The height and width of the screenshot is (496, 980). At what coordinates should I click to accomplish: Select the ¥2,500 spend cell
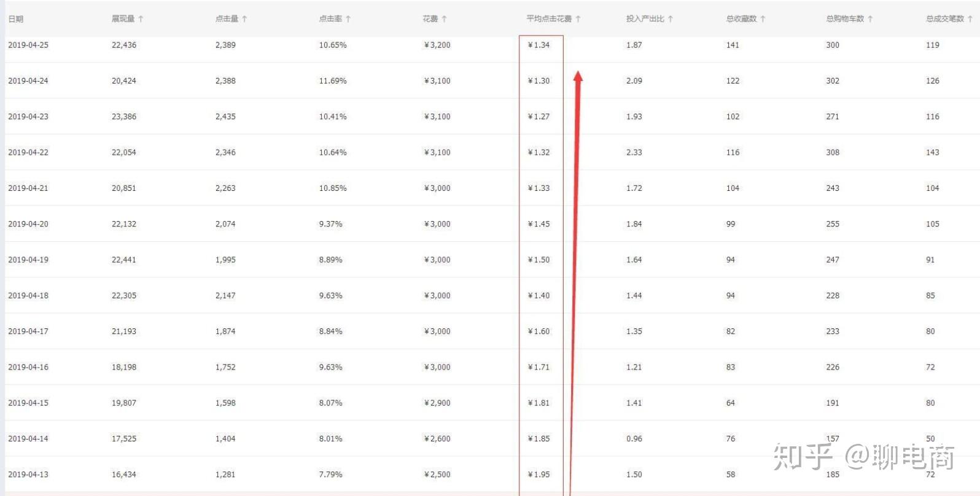[x=437, y=475]
